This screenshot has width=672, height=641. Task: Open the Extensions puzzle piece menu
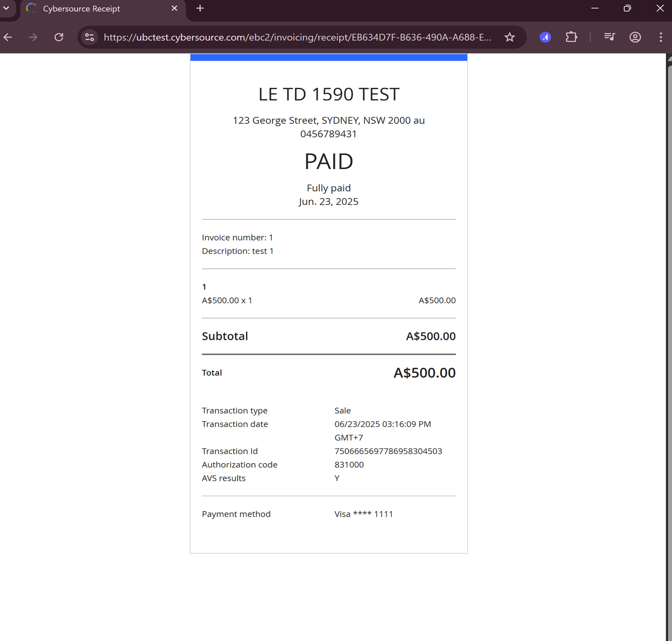click(x=571, y=37)
